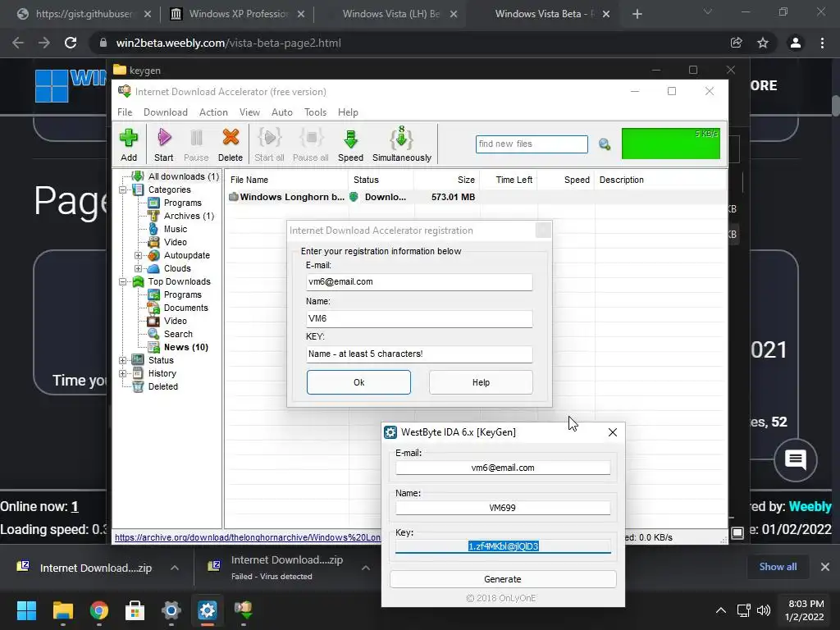Click the E-mail field in registration dialog
Screen dimensions: 840x630
(x=419, y=282)
